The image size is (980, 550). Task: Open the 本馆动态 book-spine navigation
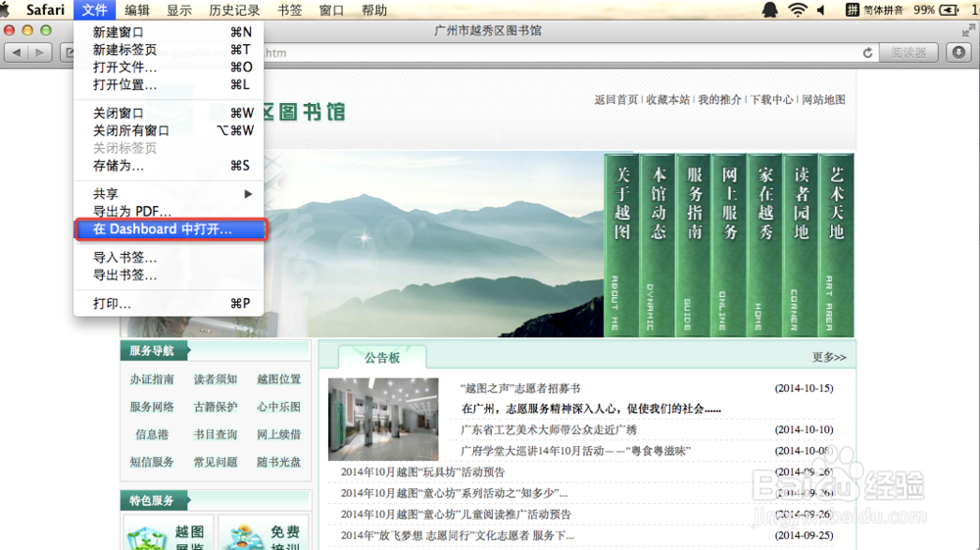point(658,245)
